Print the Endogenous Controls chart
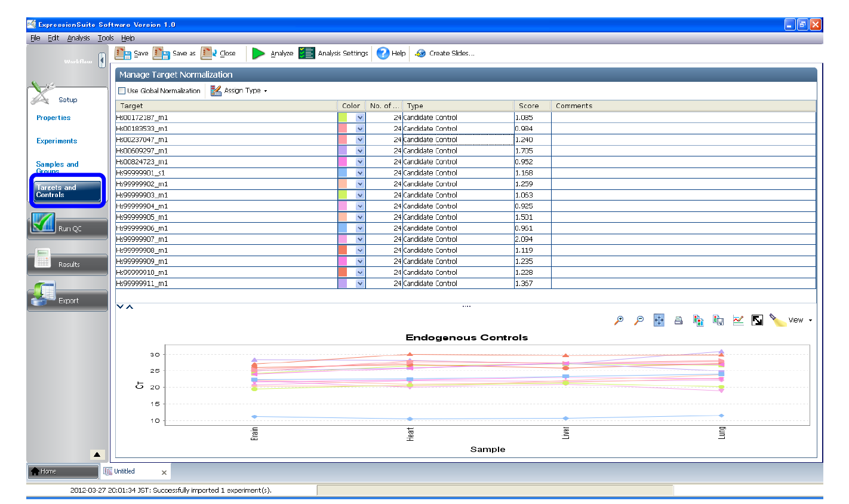Image resolution: width=849 pixels, height=504 pixels. click(678, 321)
